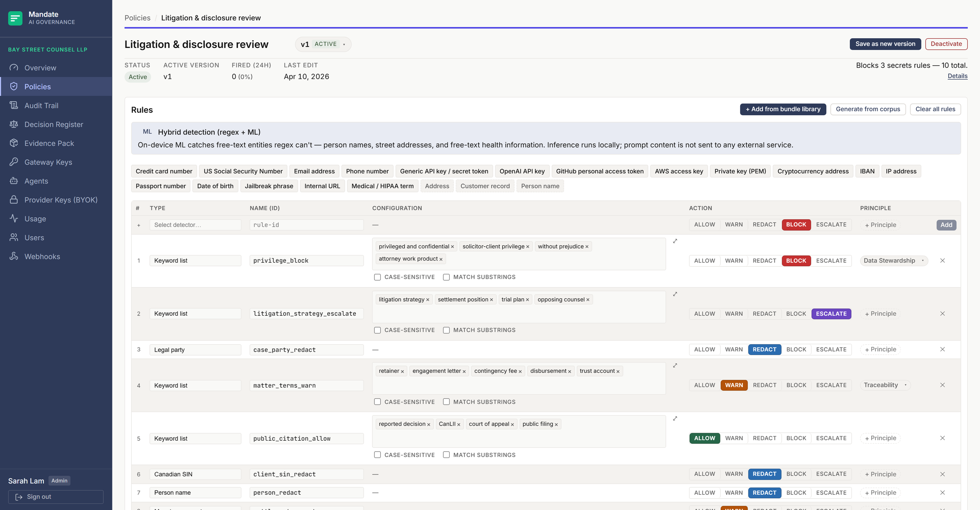
Task: Add Medical / HIPAA term detector chip
Action: point(382,186)
